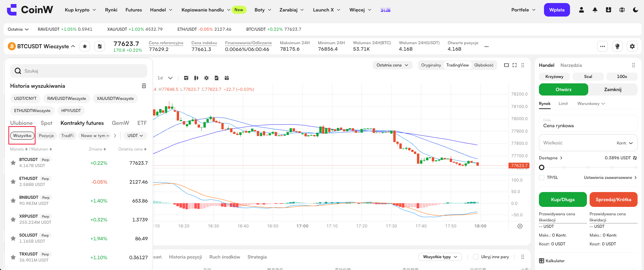Click the lightbulb tips button
Viewport: 644px width, 270px height.
617,46
